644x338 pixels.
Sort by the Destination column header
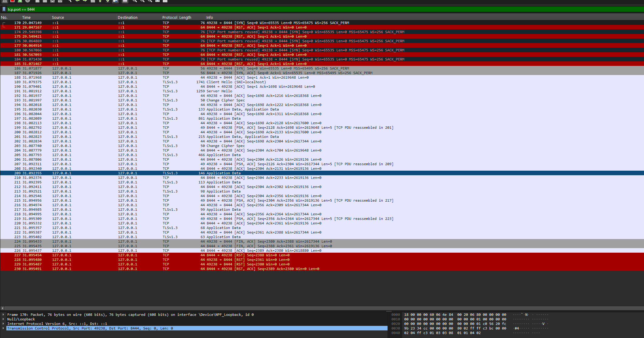(139, 17)
